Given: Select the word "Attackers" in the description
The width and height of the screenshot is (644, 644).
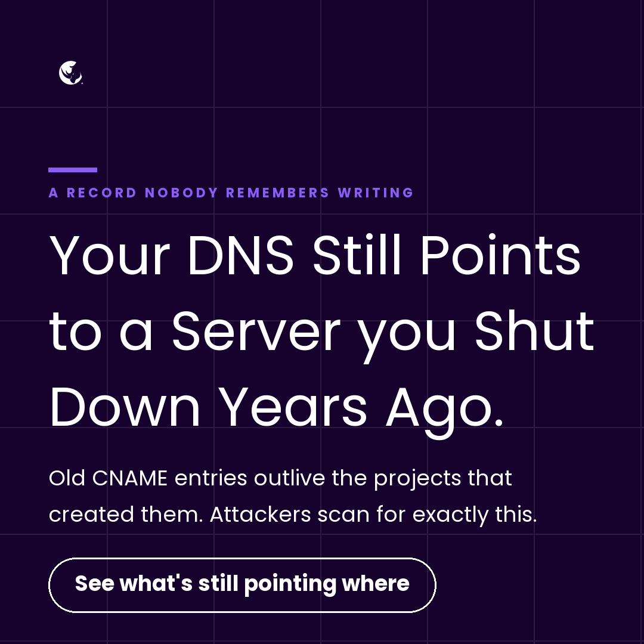Looking at the screenshot, I should (x=261, y=514).
